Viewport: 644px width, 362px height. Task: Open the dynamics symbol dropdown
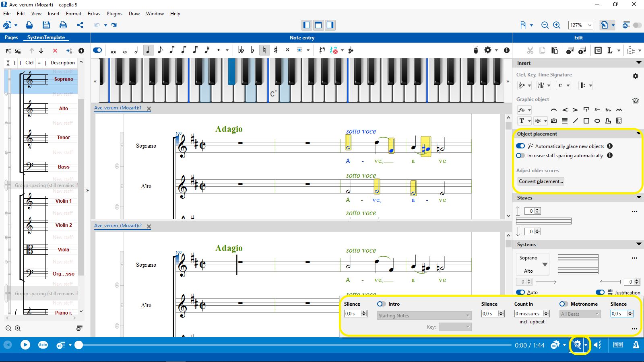pyautogui.click(x=524, y=110)
